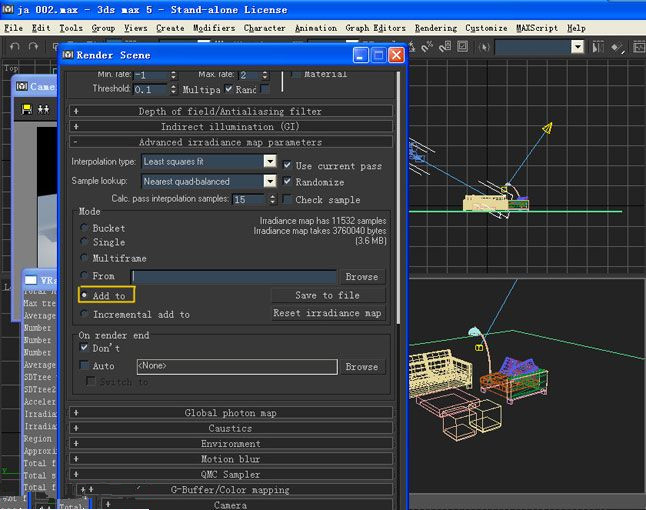This screenshot has height=510, width=646.
Task: Select the Single frame mode radio button
Action: pyautogui.click(x=84, y=241)
